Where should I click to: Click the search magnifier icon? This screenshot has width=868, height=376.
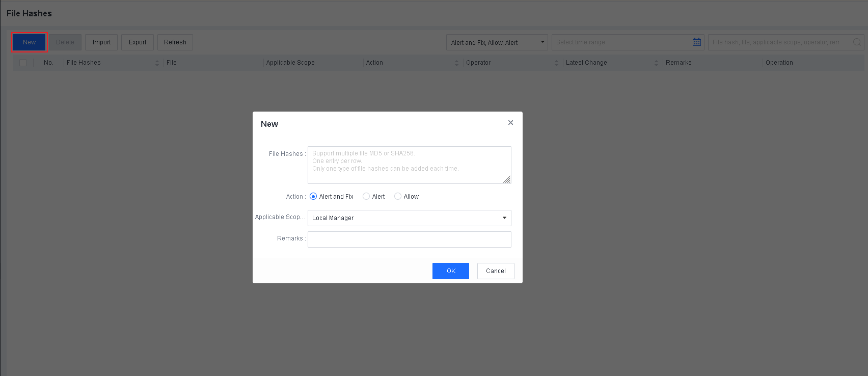coord(857,42)
